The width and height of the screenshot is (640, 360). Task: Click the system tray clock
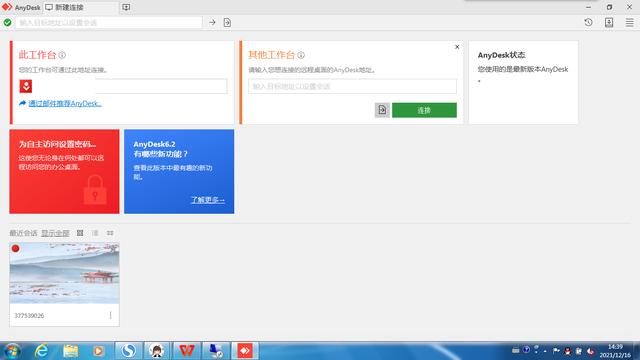coord(615,351)
